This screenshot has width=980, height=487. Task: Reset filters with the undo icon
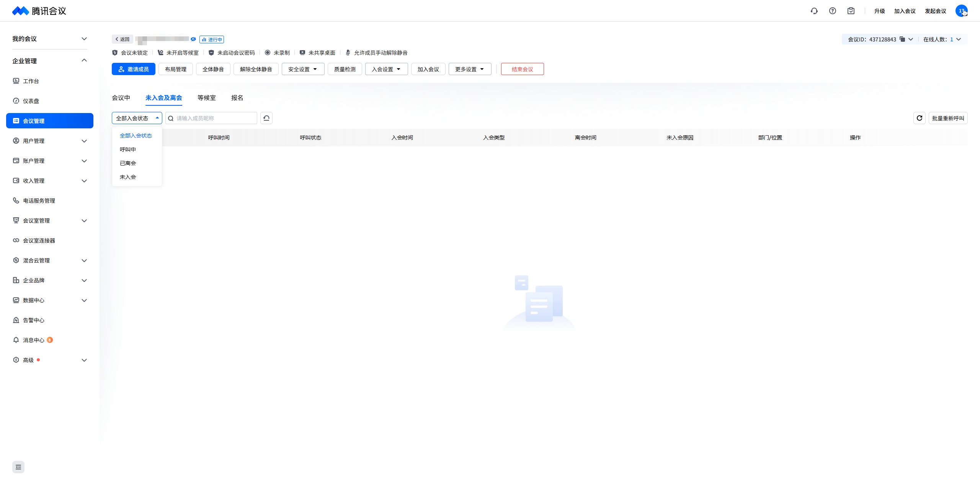pyautogui.click(x=266, y=118)
